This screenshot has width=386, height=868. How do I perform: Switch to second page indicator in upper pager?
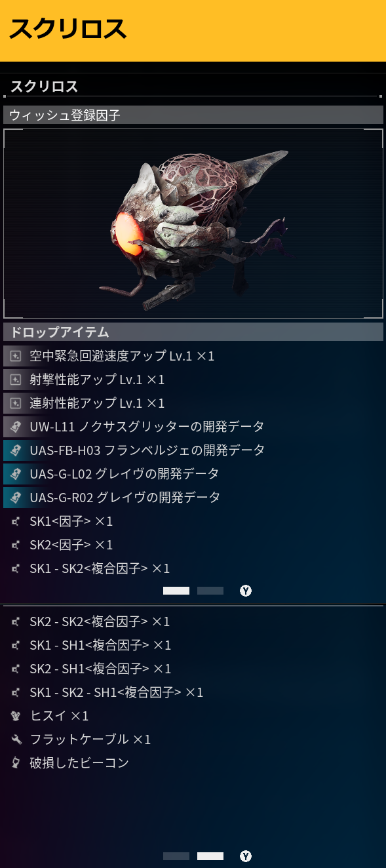click(210, 591)
